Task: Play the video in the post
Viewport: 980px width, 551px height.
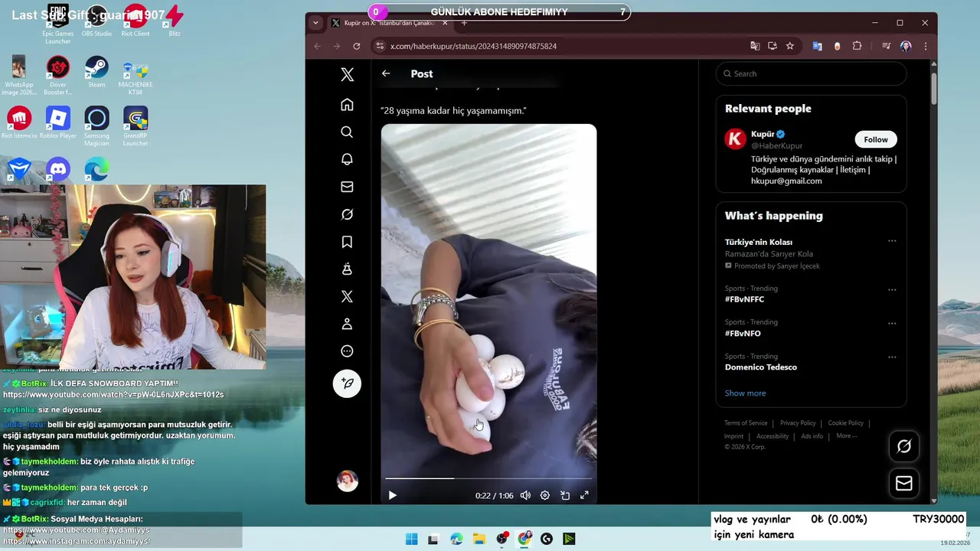Action: [x=392, y=495]
